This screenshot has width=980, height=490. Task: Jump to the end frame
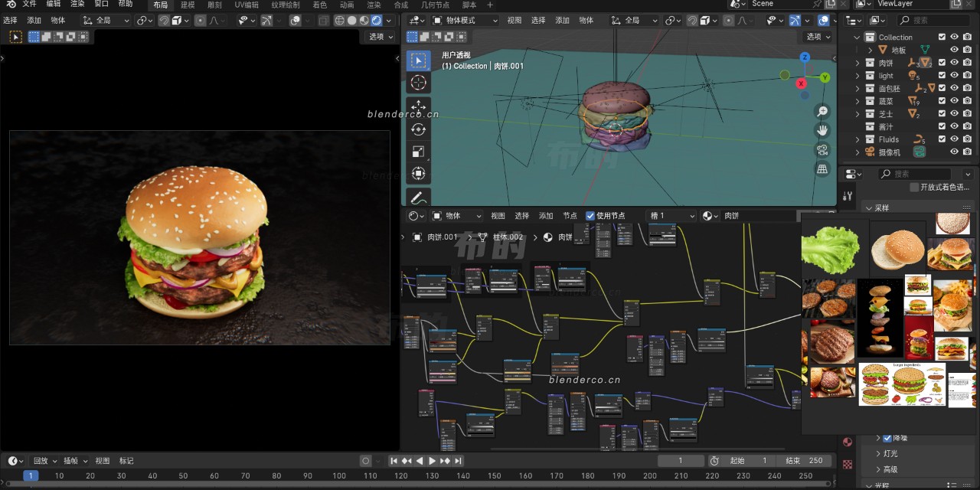coord(458,461)
